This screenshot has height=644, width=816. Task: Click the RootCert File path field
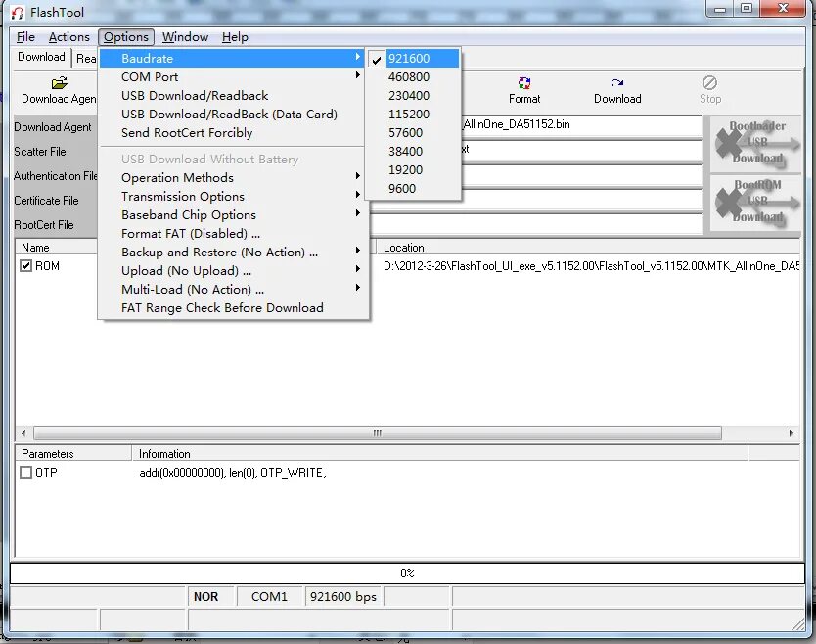point(535,224)
